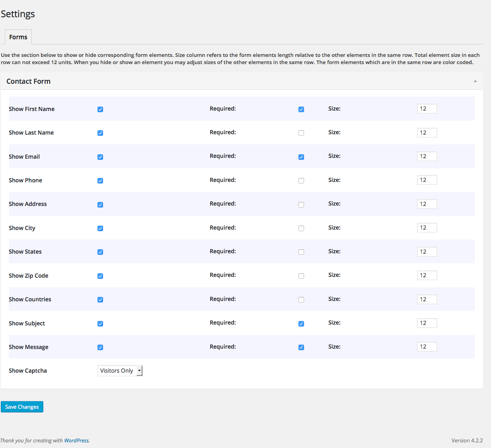This screenshot has width=491, height=448.
Task: Focus the Size field for Email
Action: (427, 156)
